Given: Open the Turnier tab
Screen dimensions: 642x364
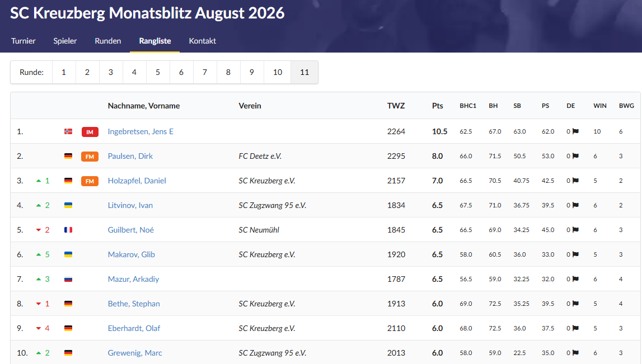Looking at the screenshot, I should coord(24,41).
